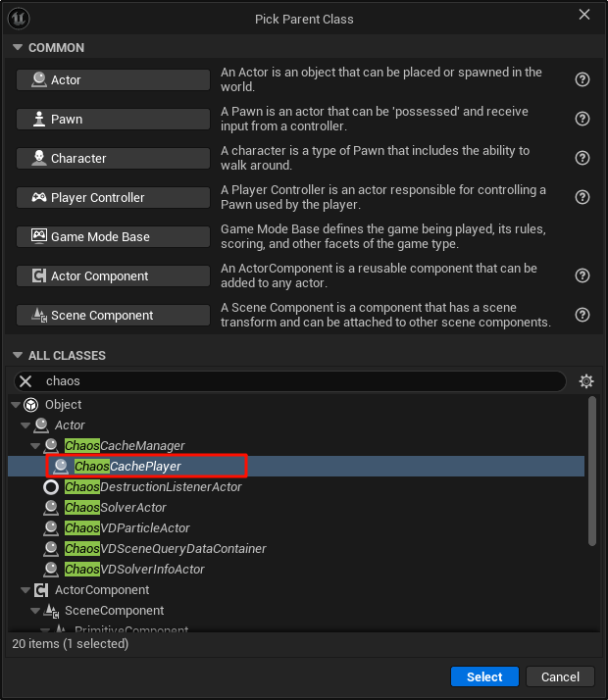This screenshot has width=608, height=700.
Task: Click the ChaosSolverActor row icon
Action: (51, 508)
